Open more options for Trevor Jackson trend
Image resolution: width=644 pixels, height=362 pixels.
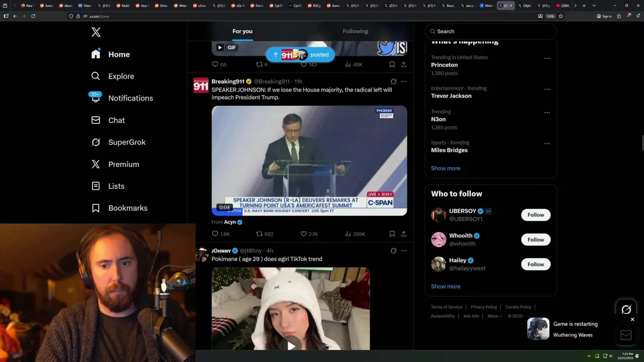[547, 89]
